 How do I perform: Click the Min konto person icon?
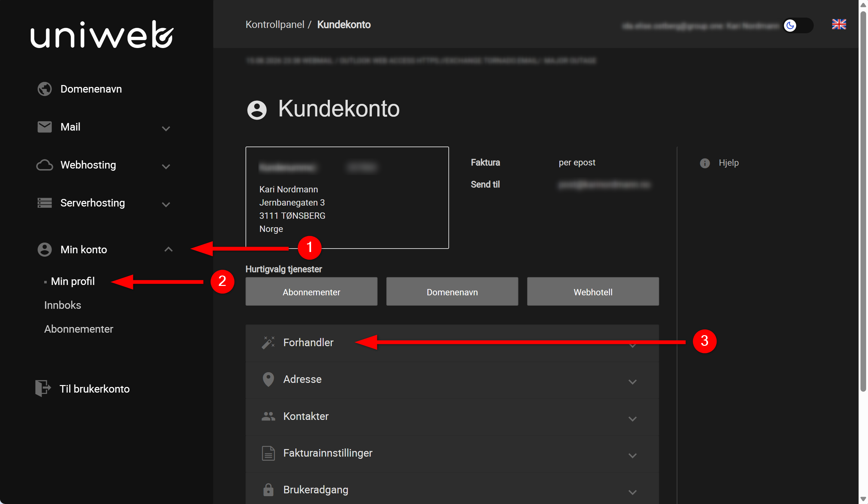point(45,249)
